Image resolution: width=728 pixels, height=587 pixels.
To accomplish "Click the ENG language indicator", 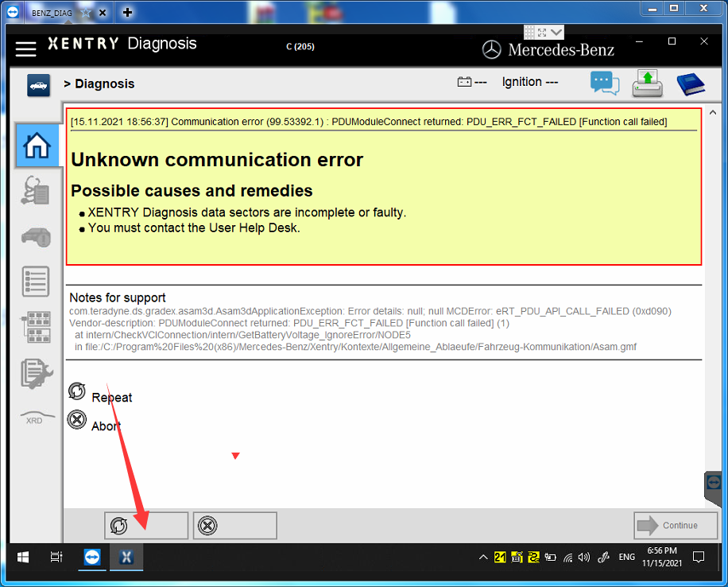I will 627,557.
